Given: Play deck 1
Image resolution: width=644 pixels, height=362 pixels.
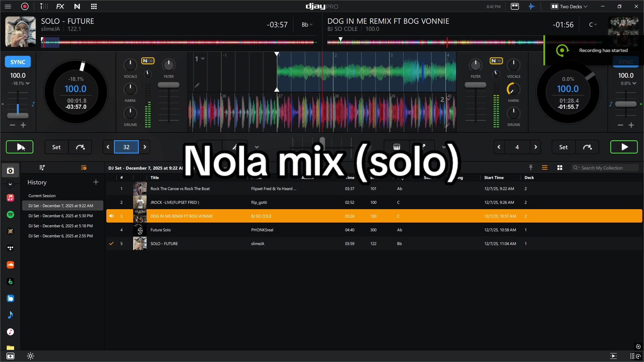Looking at the screenshot, I should [x=19, y=147].
